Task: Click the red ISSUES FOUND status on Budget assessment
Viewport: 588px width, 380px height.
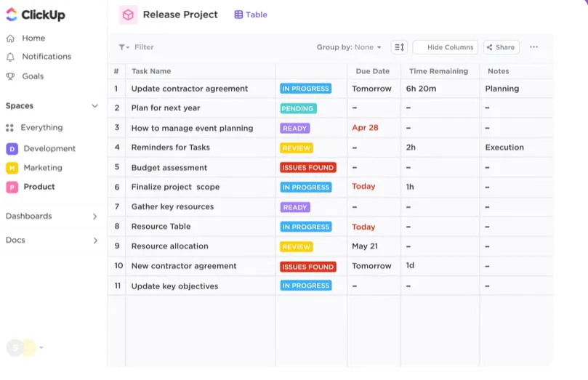Action: (308, 168)
